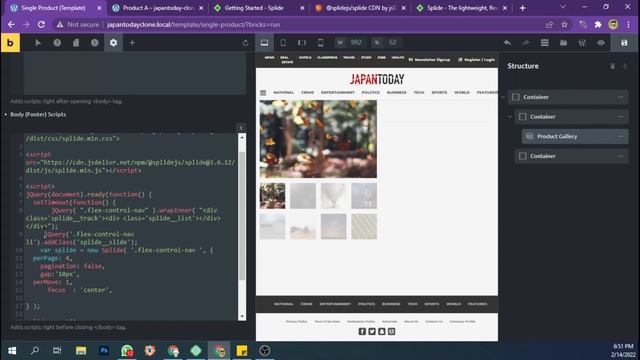Open File Explorer from the taskbar

pyautogui.click(x=81, y=351)
